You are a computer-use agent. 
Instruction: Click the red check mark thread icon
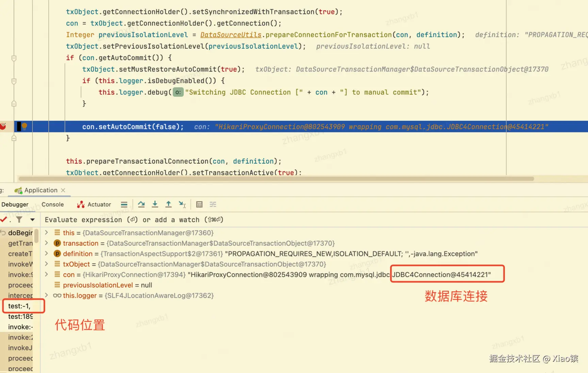point(4,220)
